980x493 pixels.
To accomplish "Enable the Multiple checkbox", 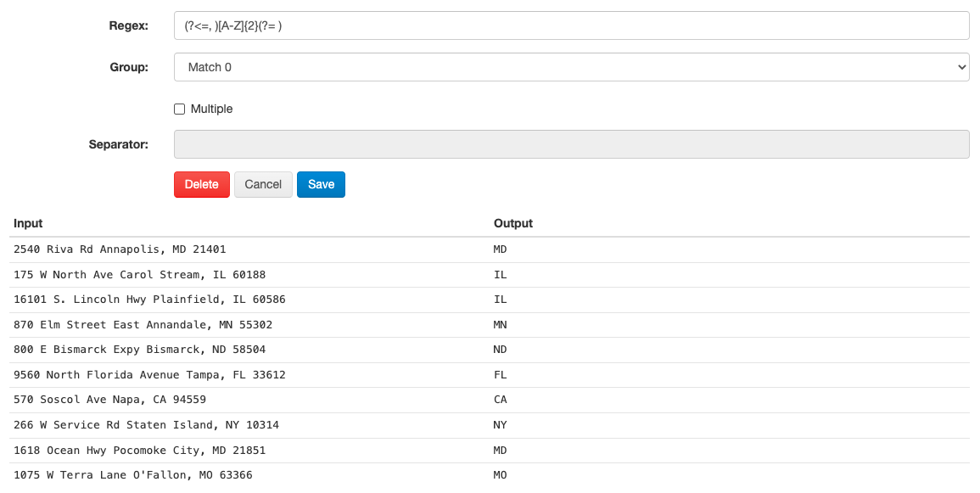I will tap(179, 109).
